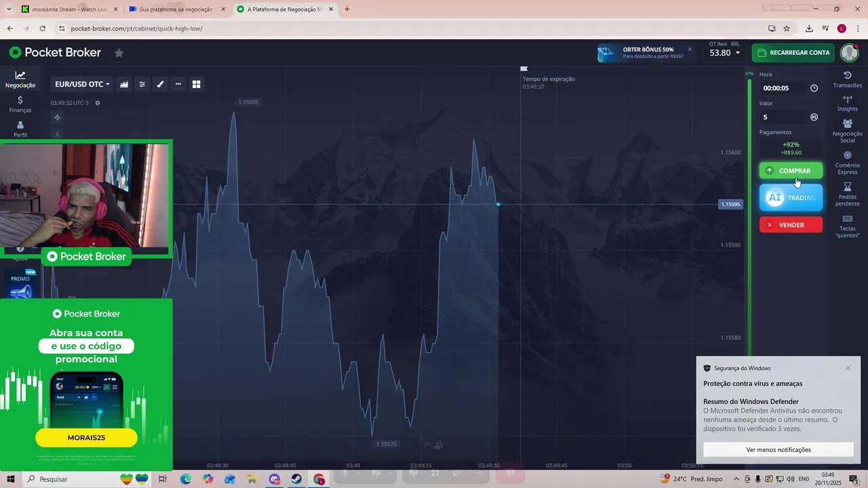Screen dimensions: 868x488
Task: Bookmark this page with the star
Action: click(x=787, y=28)
